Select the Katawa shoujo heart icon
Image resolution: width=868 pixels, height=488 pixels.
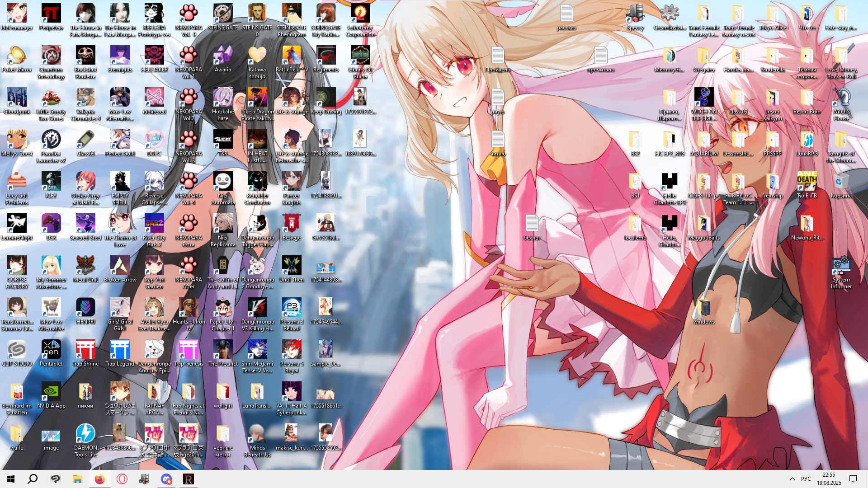click(257, 56)
